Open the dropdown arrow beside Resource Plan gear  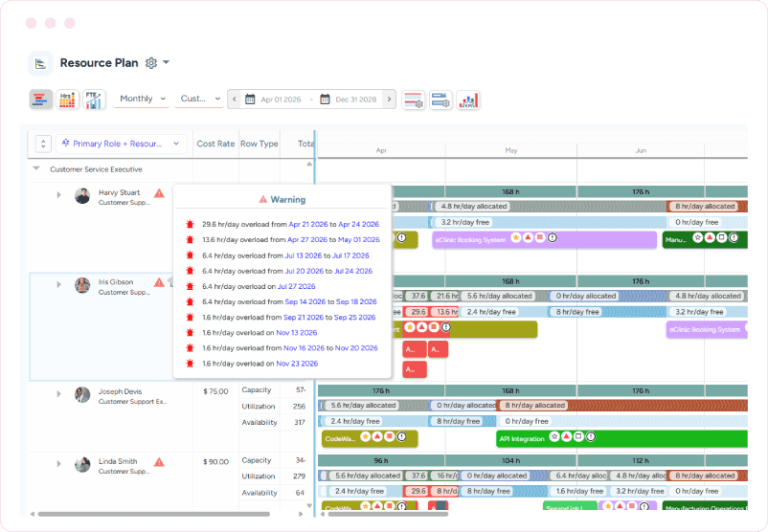pos(166,62)
